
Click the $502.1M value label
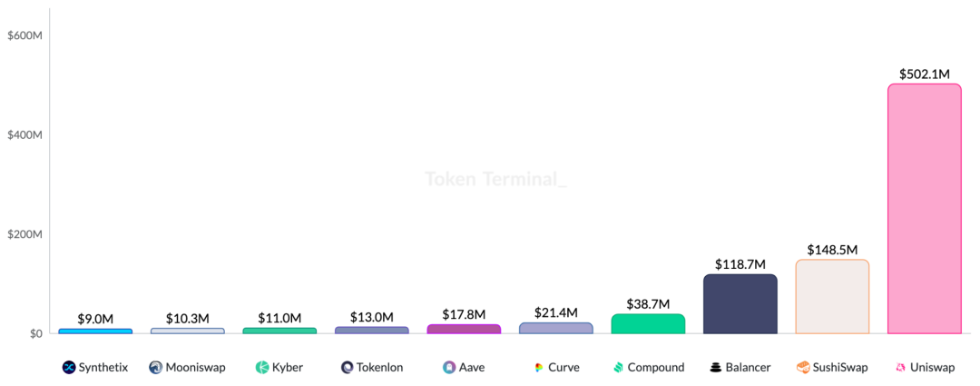click(x=925, y=74)
